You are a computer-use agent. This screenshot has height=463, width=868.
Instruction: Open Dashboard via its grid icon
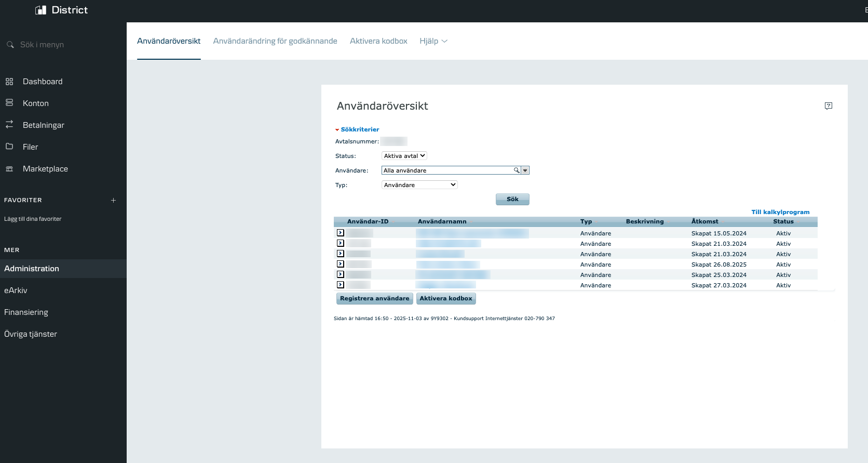(9, 82)
